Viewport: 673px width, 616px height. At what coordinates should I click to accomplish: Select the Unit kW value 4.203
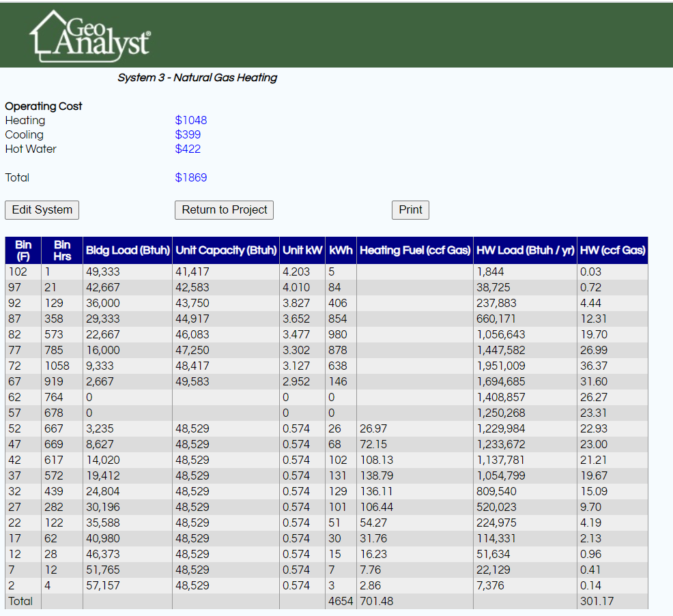coord(296,272)
